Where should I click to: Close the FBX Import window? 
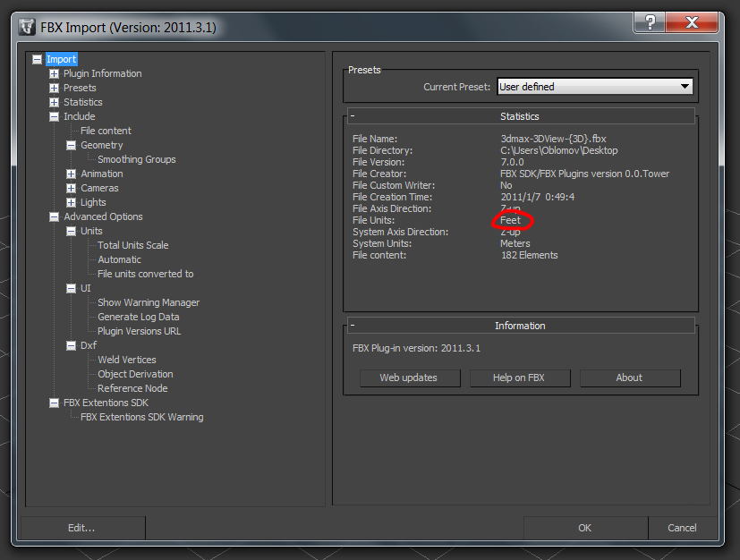(x=692, y=22)
